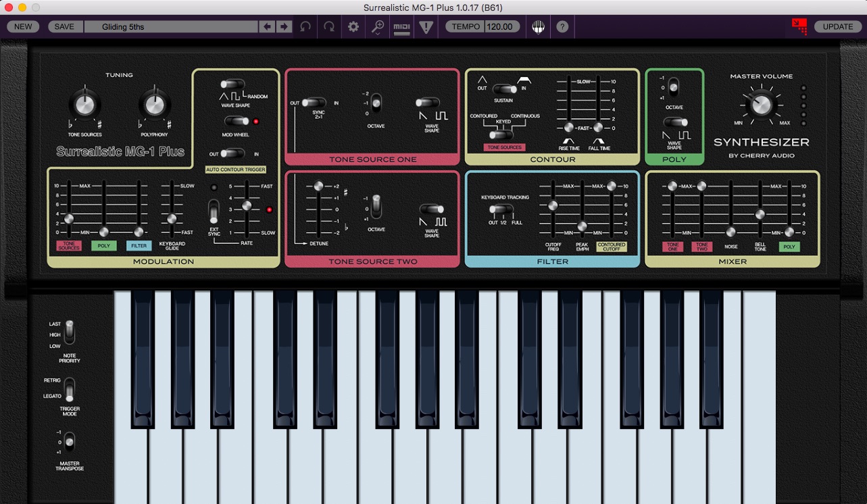Click the Keyboard Glide slider

pos(172,218)
